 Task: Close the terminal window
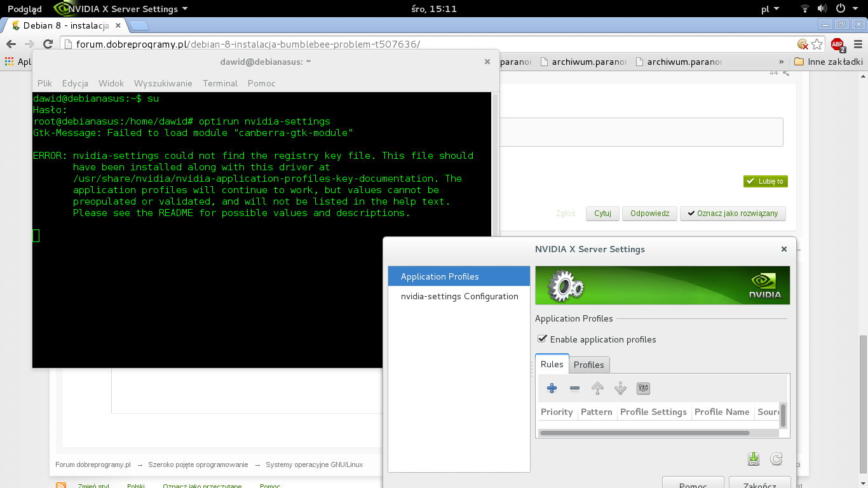point(487,62)
